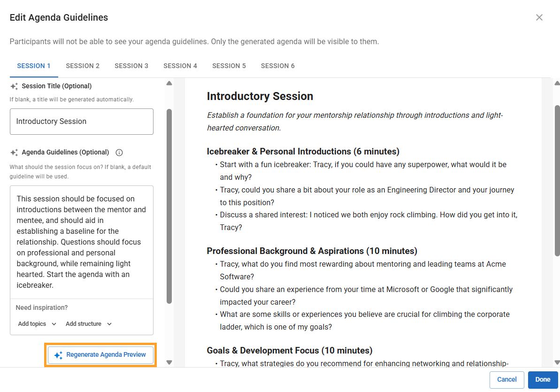The height and width of the screenshot is (392, 560).
Task: Click the up arrow of the left scrollbar
Action: click(x=169, y=83)
